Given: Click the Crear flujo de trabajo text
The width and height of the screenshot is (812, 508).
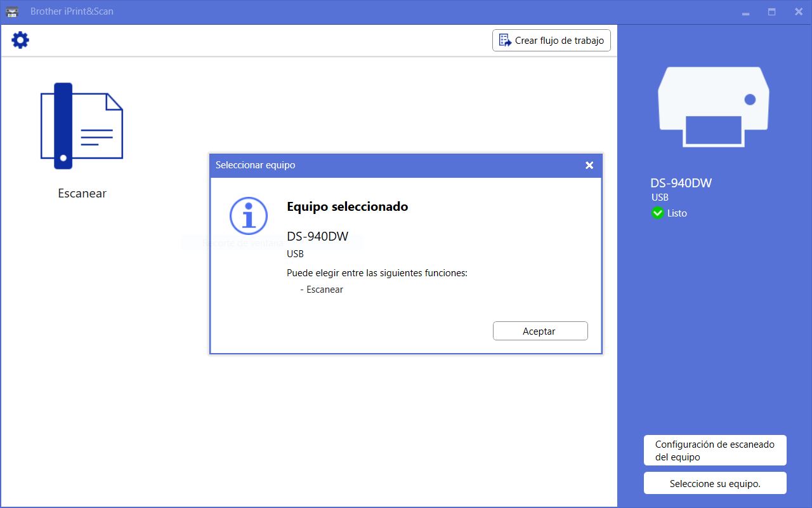Looking at the screenshot, I should click(559, 40).
